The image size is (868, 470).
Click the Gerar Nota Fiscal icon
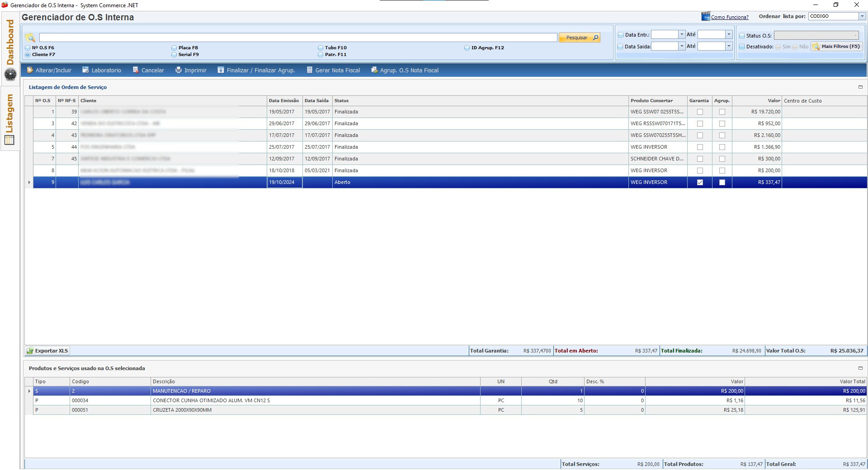310,70
